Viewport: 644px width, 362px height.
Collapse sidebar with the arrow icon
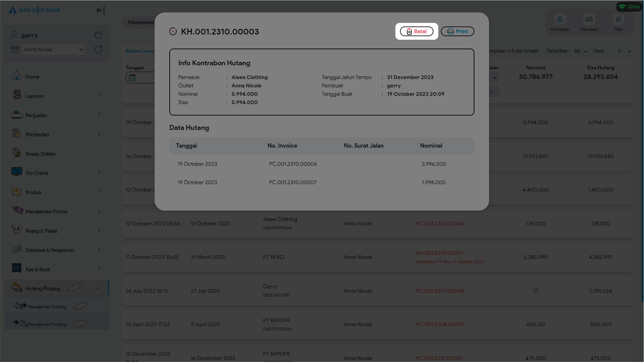(100, 10)
